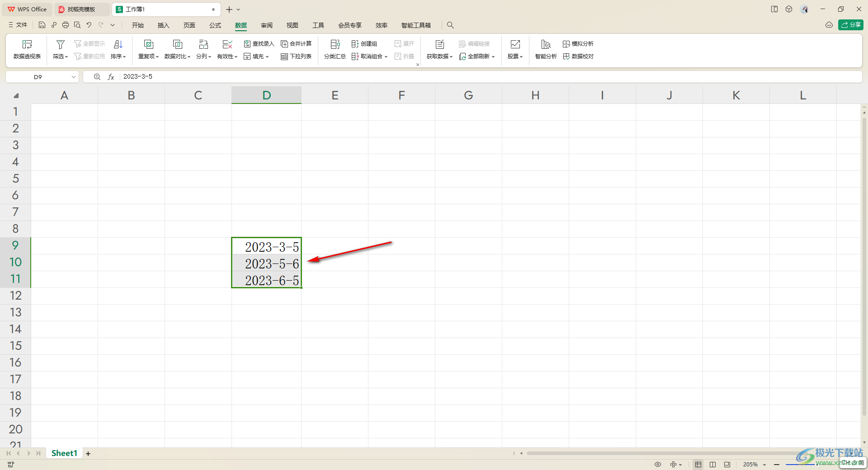The image size is (868, 470).
Task: Click the WPS Office home tab
Action: click(27, 9)
